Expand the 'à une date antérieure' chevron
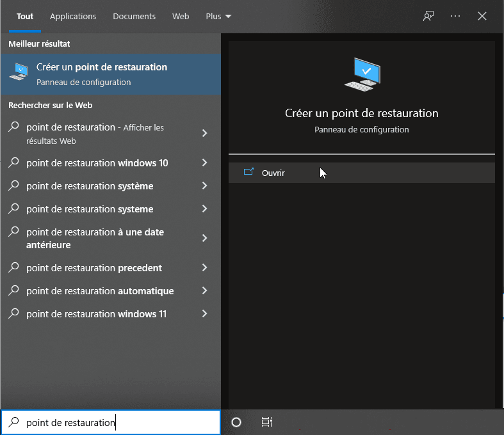Viewport: 504px width, 435px height. [204, 238]
